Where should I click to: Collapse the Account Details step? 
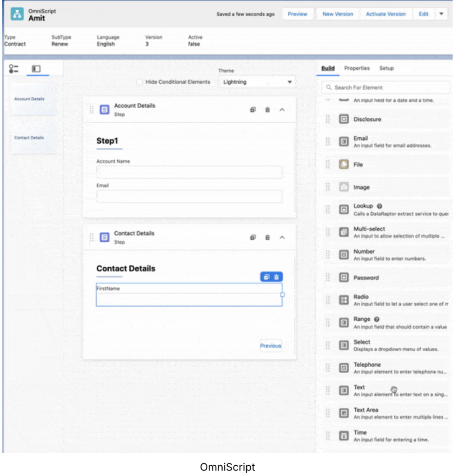pyautogui.click(x=282, y=110)
